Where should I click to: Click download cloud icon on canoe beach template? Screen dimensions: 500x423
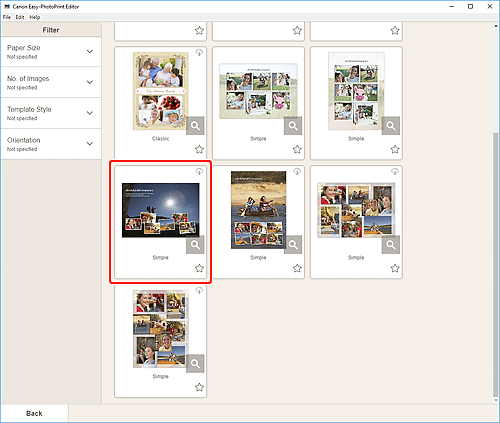297,172
